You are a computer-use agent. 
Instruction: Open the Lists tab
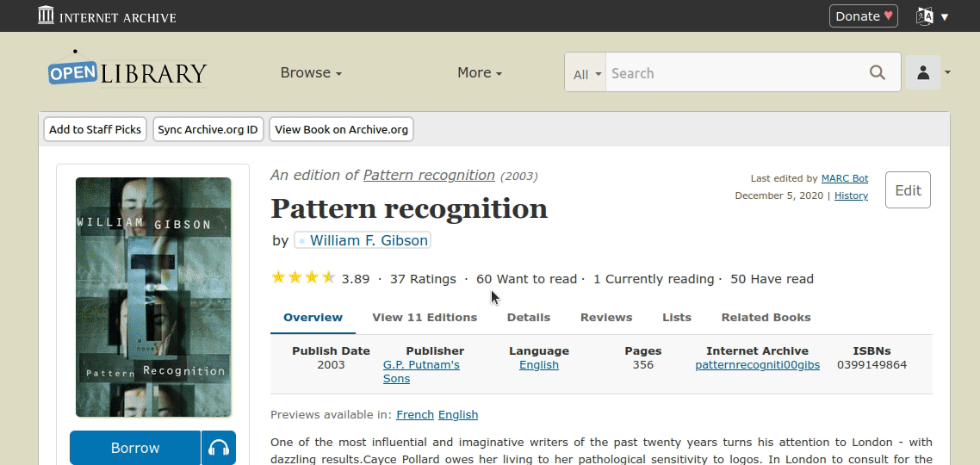(677, 318)
